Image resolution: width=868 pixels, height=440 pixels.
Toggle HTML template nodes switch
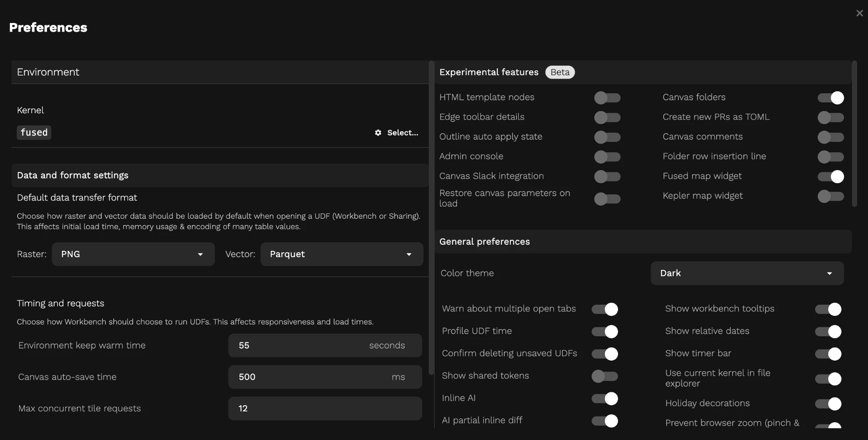click(607, 98)
